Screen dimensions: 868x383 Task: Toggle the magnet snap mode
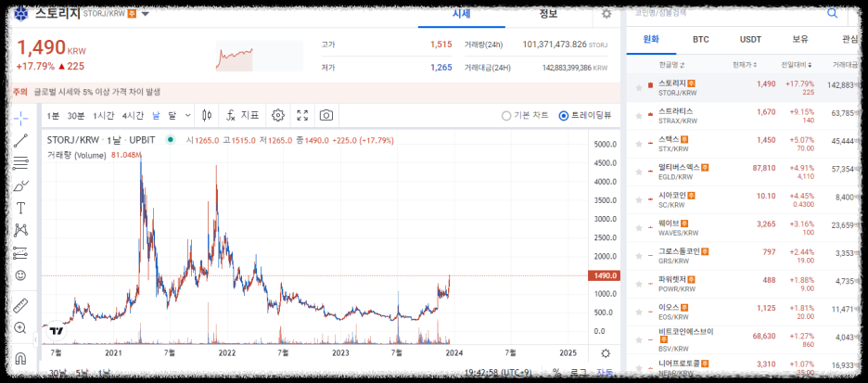[x=20, y=358]
